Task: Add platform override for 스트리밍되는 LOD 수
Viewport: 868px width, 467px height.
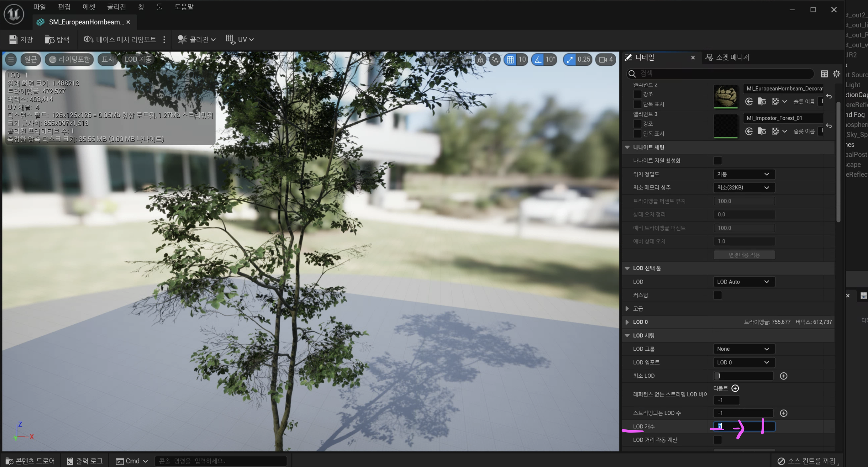Action: tap(784, 413)
